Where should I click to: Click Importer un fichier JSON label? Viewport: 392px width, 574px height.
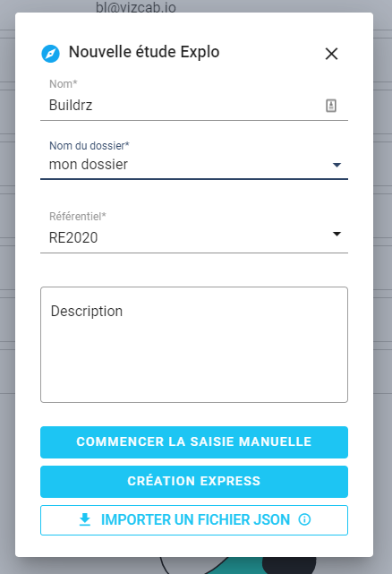195,519
